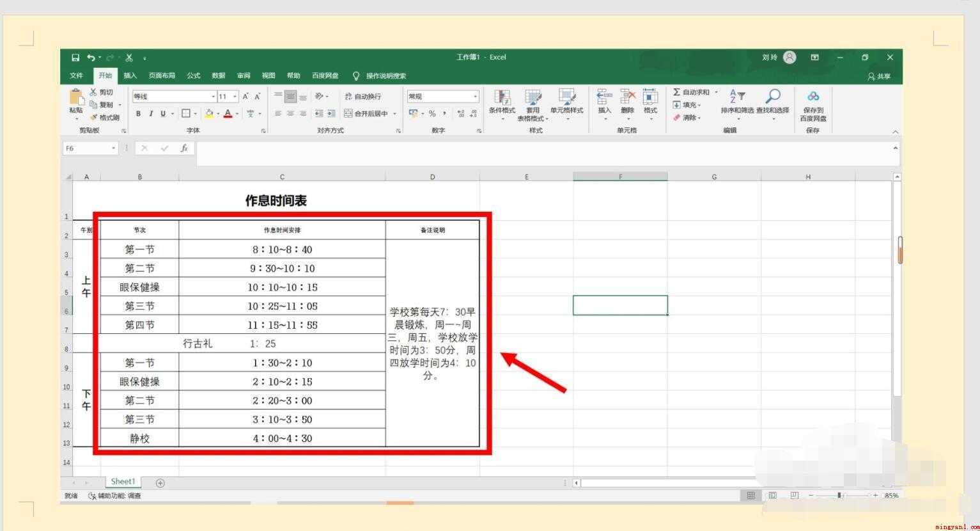This screenshot has height=531, width=980.
Task: Increase font size with the larger A
Action: coord(245,97)
